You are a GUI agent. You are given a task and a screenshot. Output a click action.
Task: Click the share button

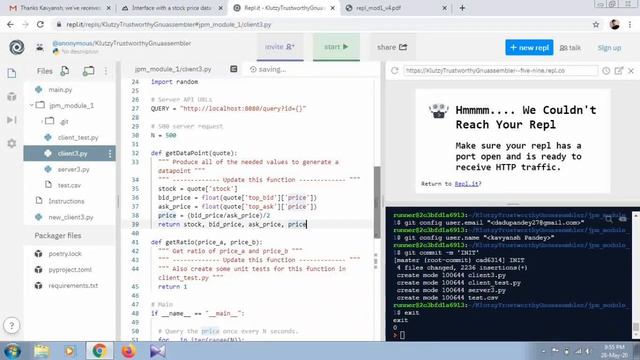392,47
